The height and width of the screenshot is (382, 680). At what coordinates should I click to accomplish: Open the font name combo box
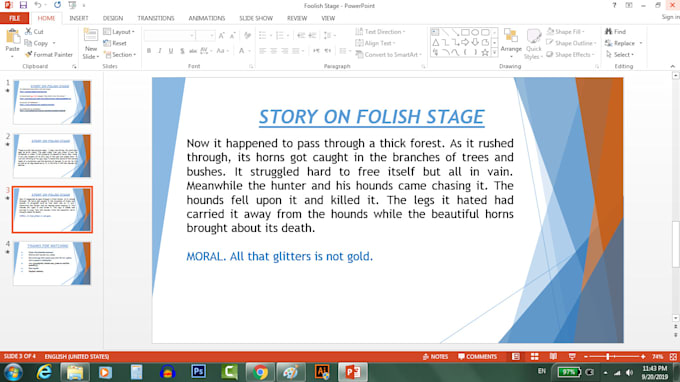[170, 36]
